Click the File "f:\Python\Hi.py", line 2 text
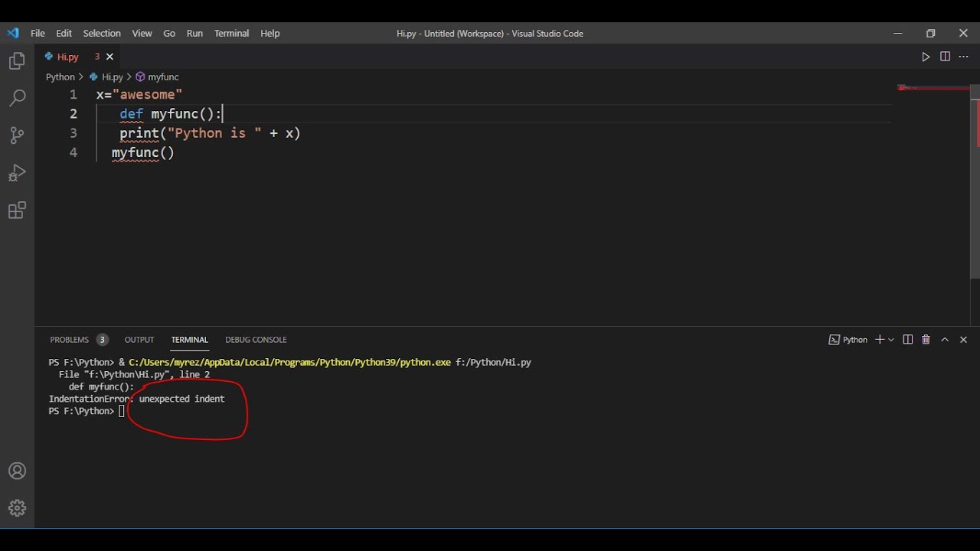 click(134, 374)
